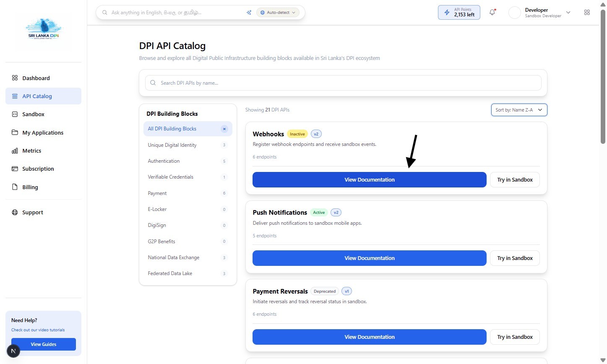Screen dimensions: 607x364
Task: Select All DPI Building Blocks filter
Action: point(188,129)
